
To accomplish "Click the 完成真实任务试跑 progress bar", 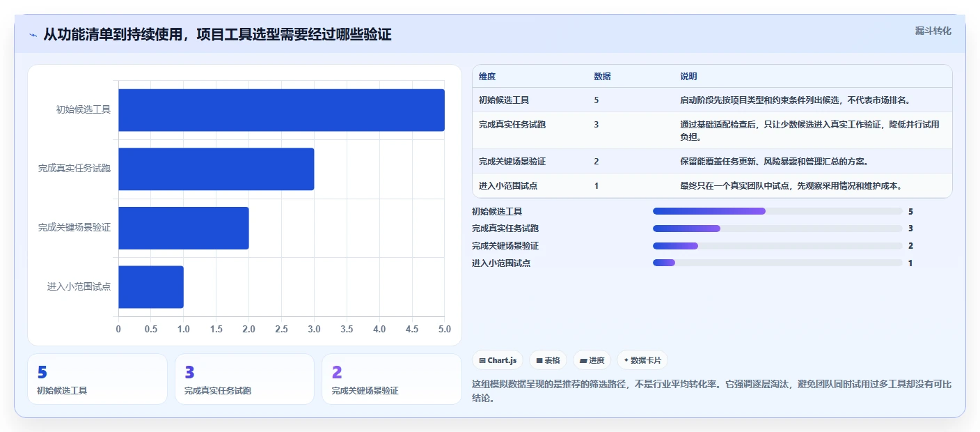I will [x=777, y=229].
